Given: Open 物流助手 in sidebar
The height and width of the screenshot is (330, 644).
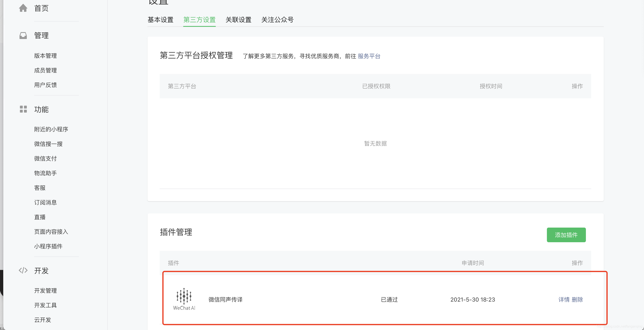Looking at the screenshot, I should click(x=46, y=173).
